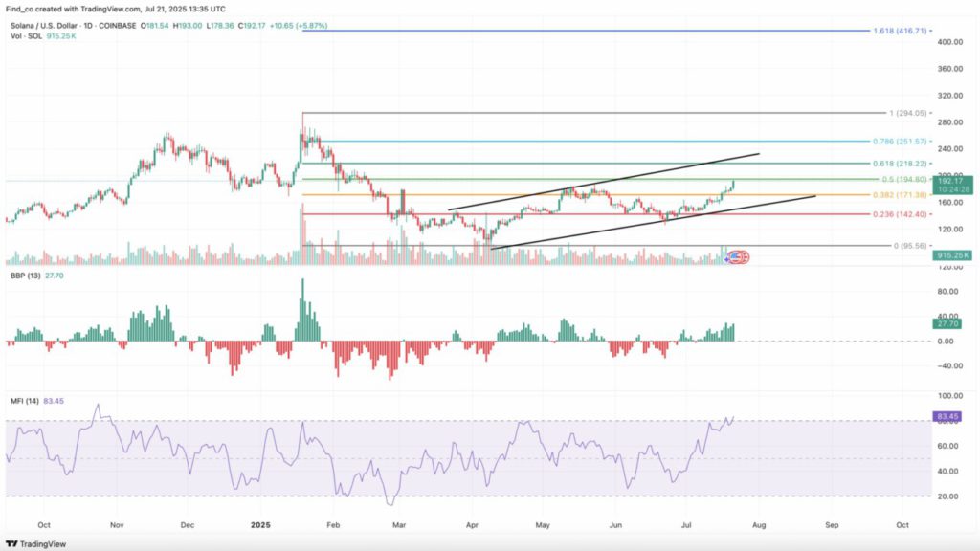Click the upper black channel trendline
This screenshot has width=980, height=551.
(603, 182)
